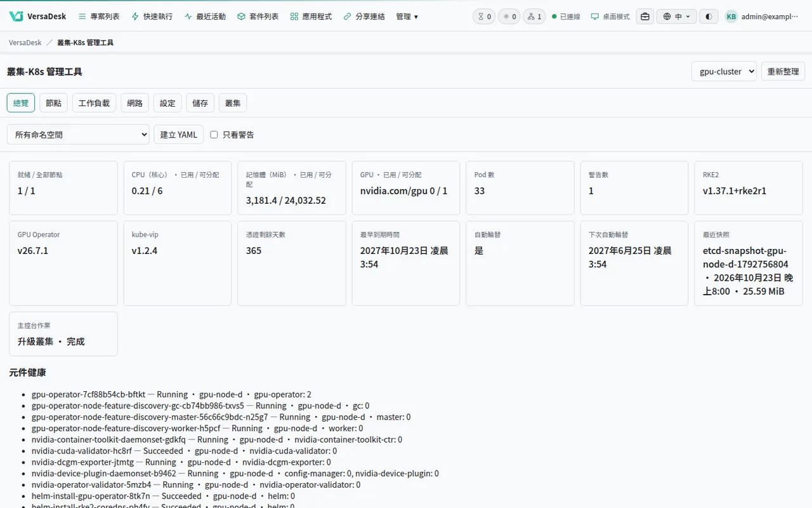
Task: Open 最近活動 from the top navigation
Action: [205, 17]
